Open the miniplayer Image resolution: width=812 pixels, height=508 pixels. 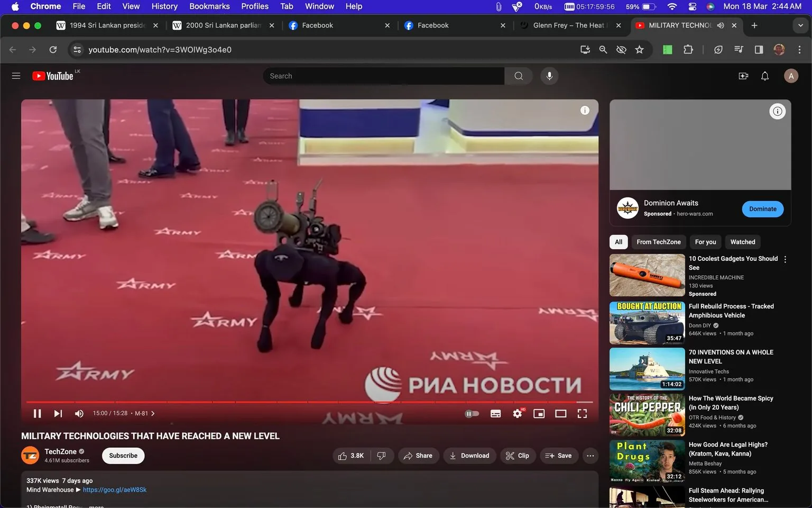pyautogui.click(x=539, y=413)
